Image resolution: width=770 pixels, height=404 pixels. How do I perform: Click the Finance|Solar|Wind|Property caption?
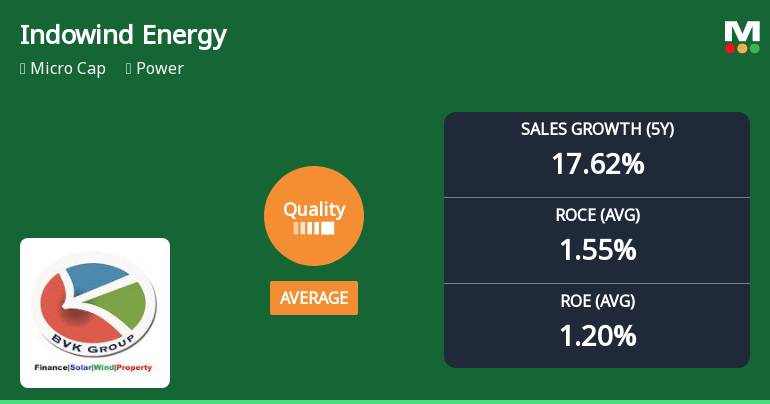[93, 367]
